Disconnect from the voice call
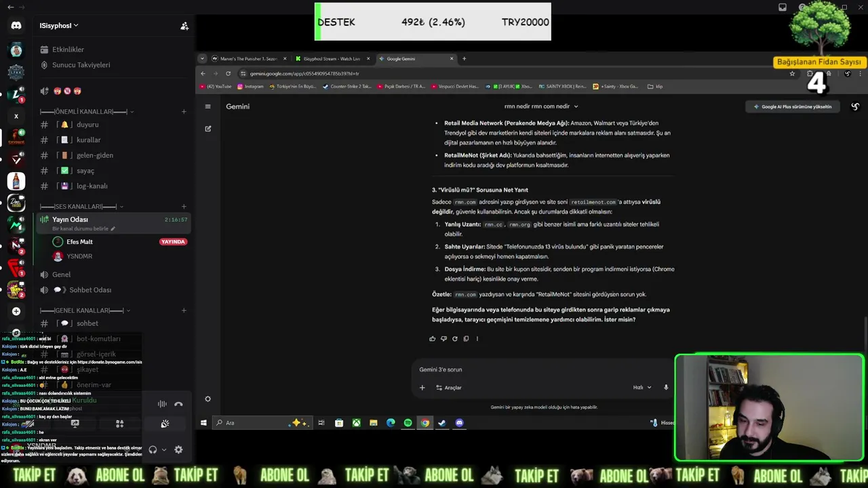Viewport: 868px width, 488px height. click(x=178, y=404)
